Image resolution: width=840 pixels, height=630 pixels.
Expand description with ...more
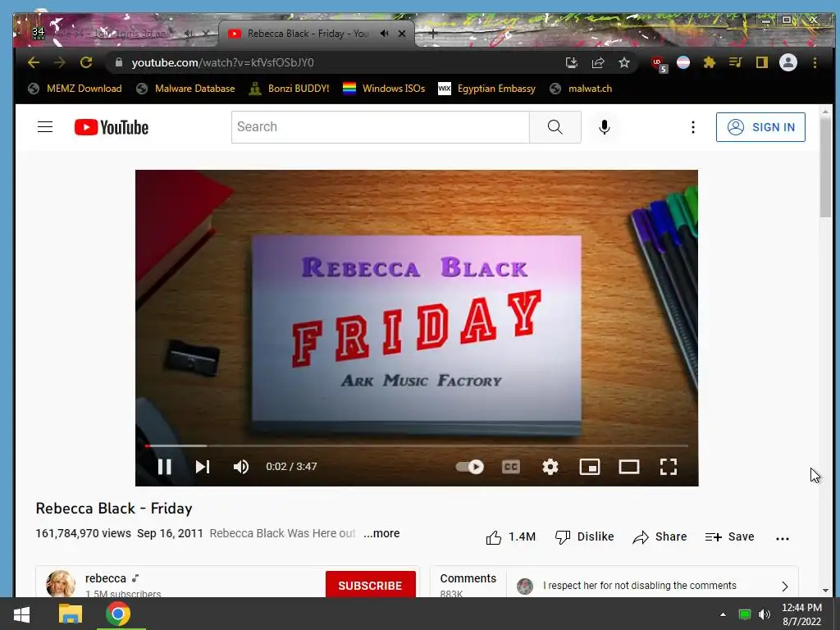pos(381,533)
